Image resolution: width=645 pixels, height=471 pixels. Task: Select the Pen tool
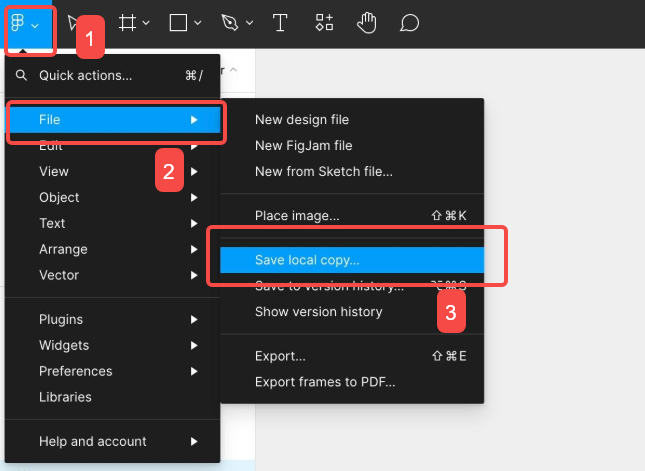pos(230,23)
